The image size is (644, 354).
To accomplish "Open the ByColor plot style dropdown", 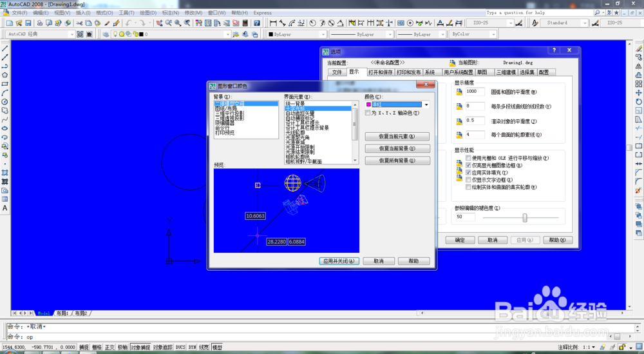I will tap(493, 34).
